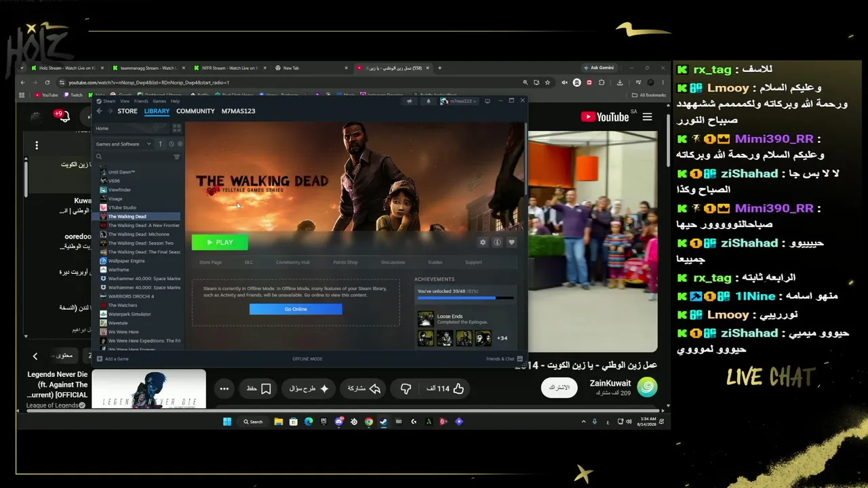Open Steam menu in Steam title bar
This screenshot has width=868, height=488.
(108, 101)
